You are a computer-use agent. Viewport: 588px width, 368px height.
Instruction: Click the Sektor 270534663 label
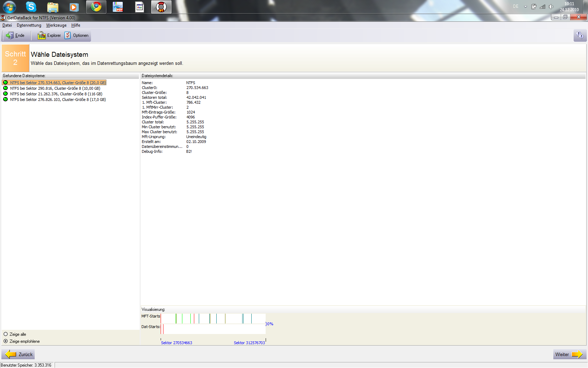(x=176, y=343)
